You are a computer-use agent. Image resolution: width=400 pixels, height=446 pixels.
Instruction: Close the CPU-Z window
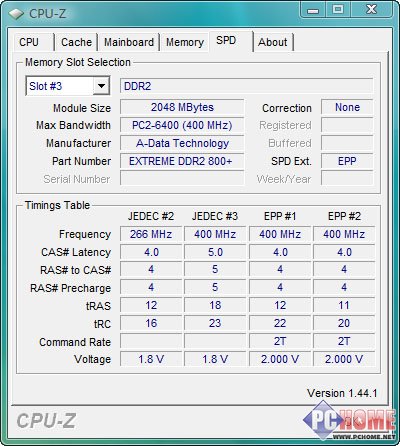click(x=371, y=9)
